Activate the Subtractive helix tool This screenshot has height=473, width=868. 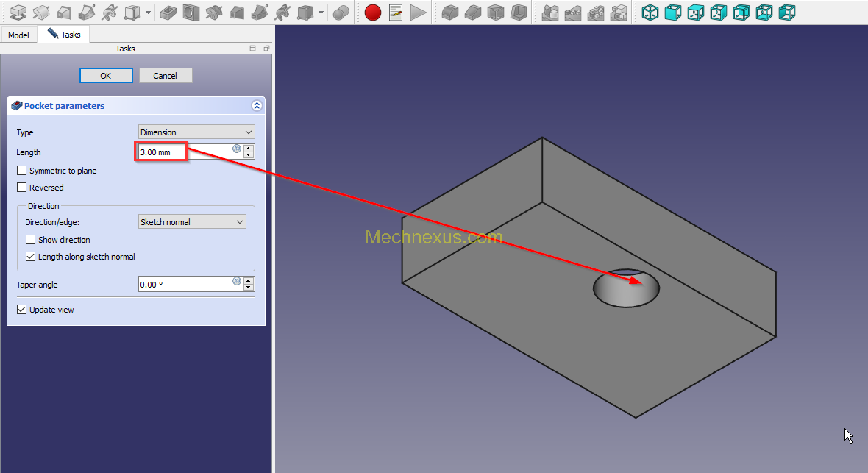(282, 13)
